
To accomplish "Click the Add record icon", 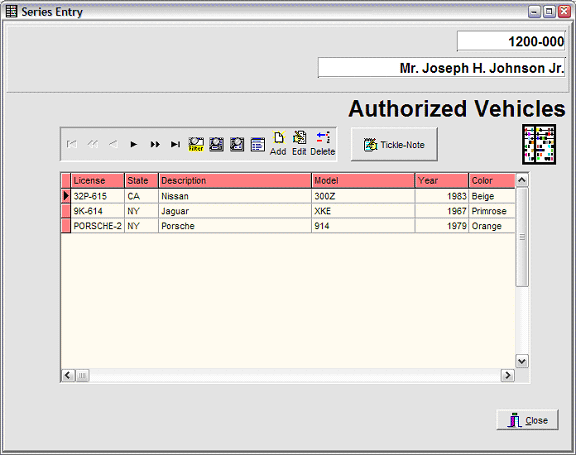I will pyautogui.click(x=278, y=144).
